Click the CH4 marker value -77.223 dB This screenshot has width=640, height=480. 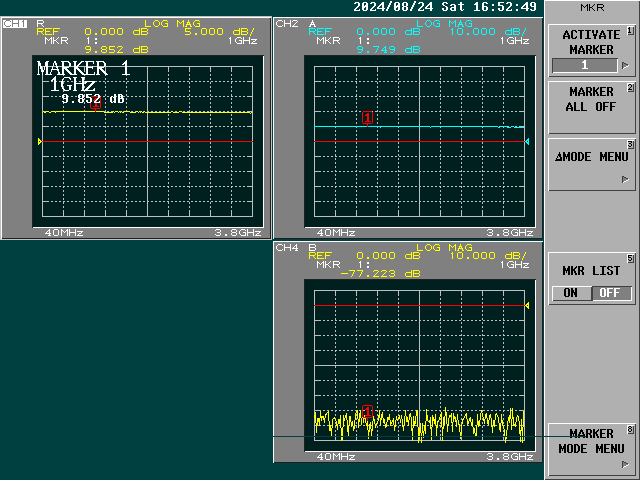point(380,274)
